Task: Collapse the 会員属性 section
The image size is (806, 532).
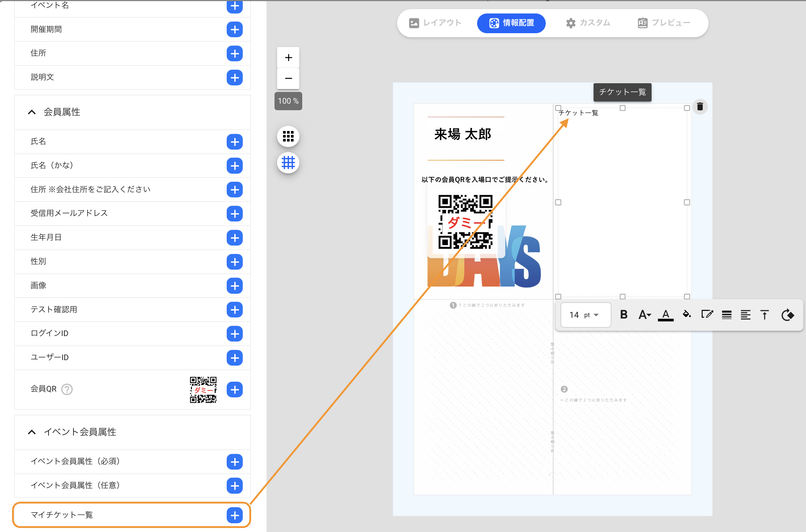Action: [32, 112]
